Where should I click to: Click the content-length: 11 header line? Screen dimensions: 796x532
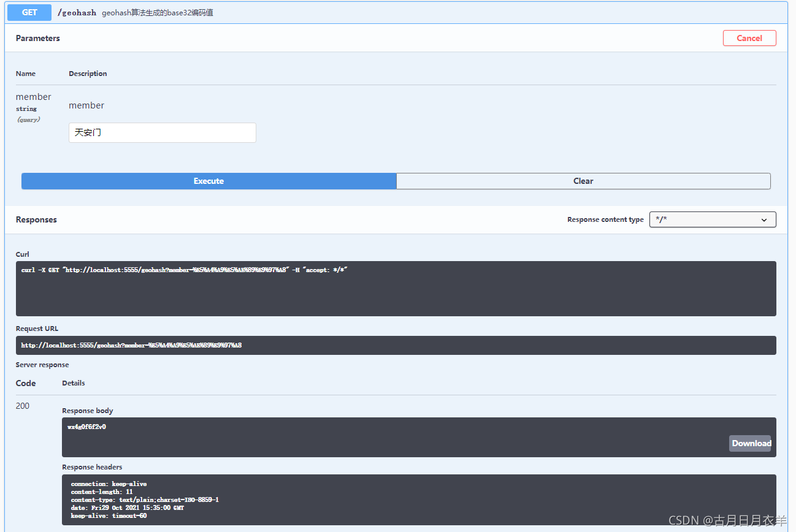tap(102, 492)
